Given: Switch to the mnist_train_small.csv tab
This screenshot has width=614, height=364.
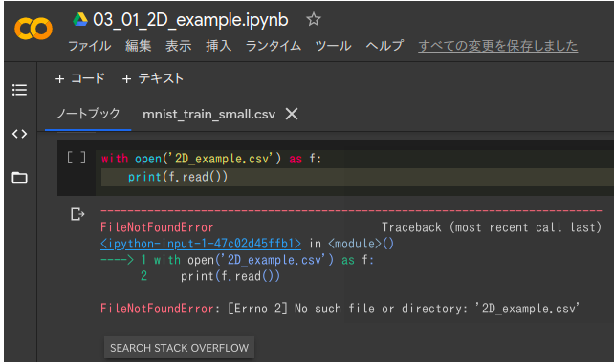Looking at the screenshot, I should (208, 114).
